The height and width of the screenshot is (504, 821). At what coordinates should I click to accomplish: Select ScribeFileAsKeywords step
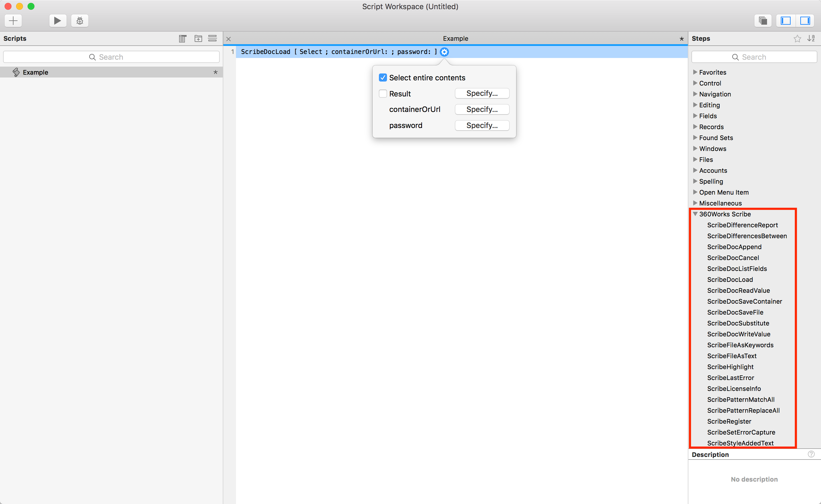pos(740,345)
